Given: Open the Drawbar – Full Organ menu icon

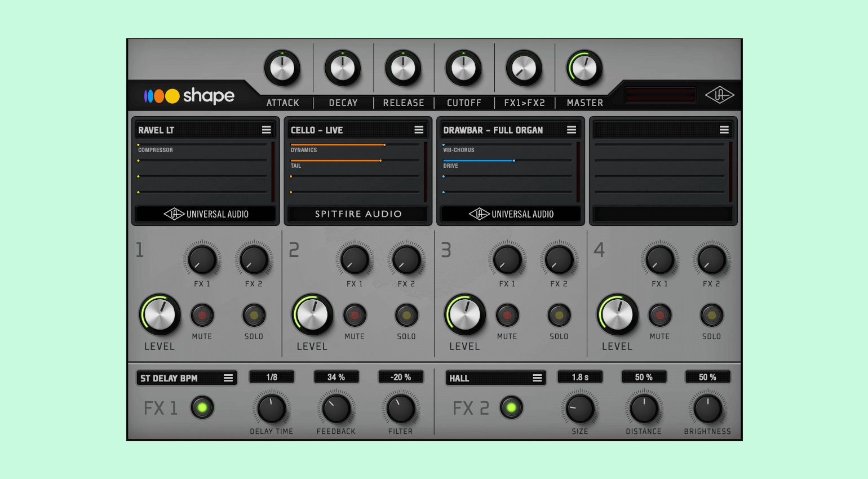Looking at the screenshot, I should point(572,130).
